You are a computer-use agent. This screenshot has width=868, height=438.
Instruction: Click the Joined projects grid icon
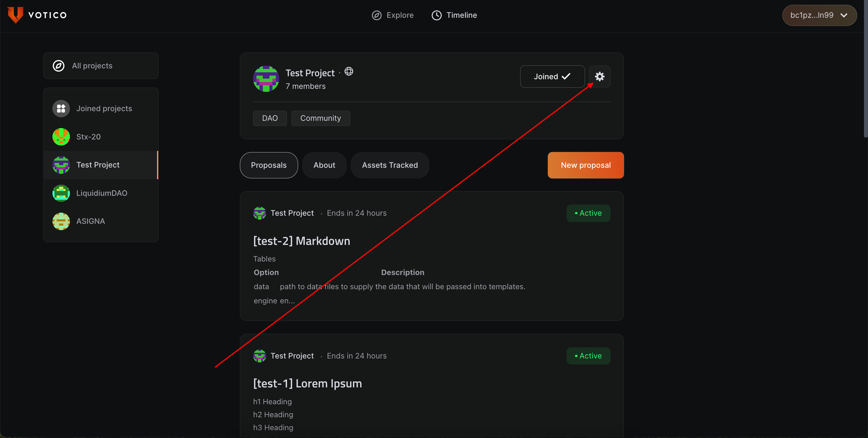pos(61,108)
